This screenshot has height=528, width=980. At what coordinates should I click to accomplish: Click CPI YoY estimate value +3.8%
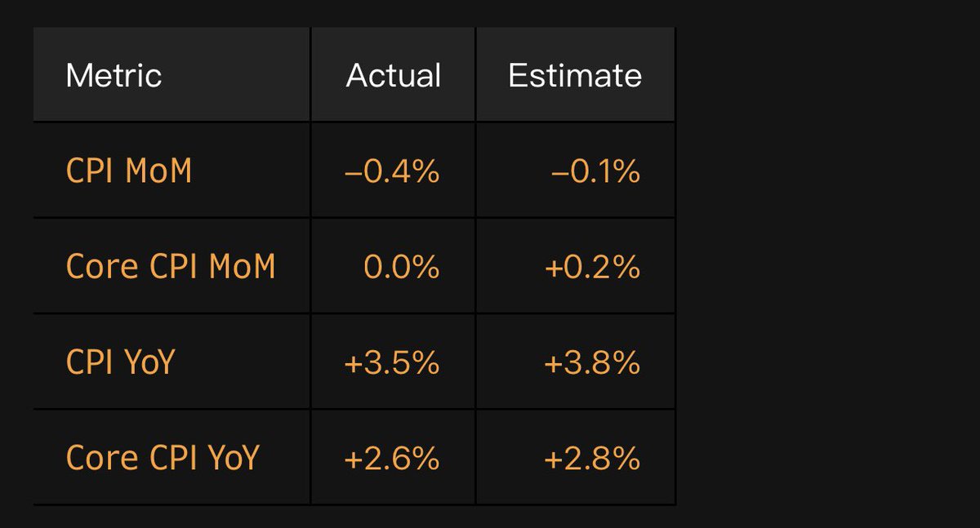[x=592, y=362]
